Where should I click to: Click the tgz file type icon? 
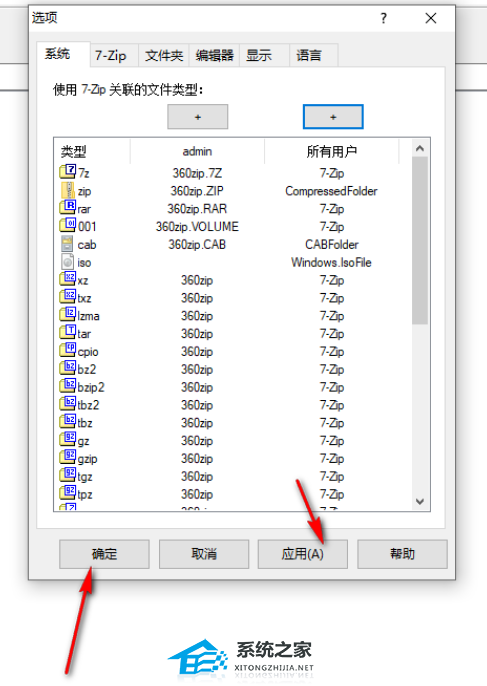[68, 476]
